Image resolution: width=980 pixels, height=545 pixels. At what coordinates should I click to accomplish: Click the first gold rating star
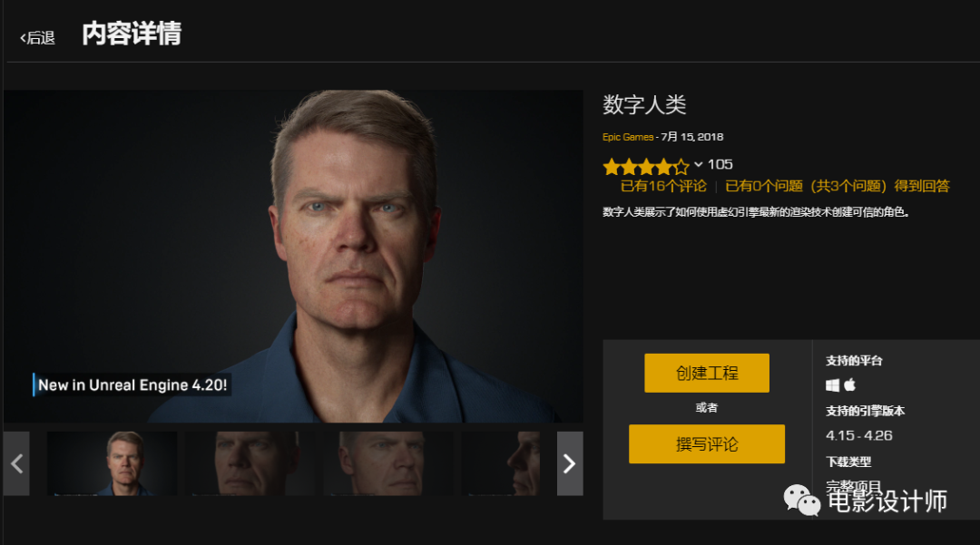(x=612, y=167)
